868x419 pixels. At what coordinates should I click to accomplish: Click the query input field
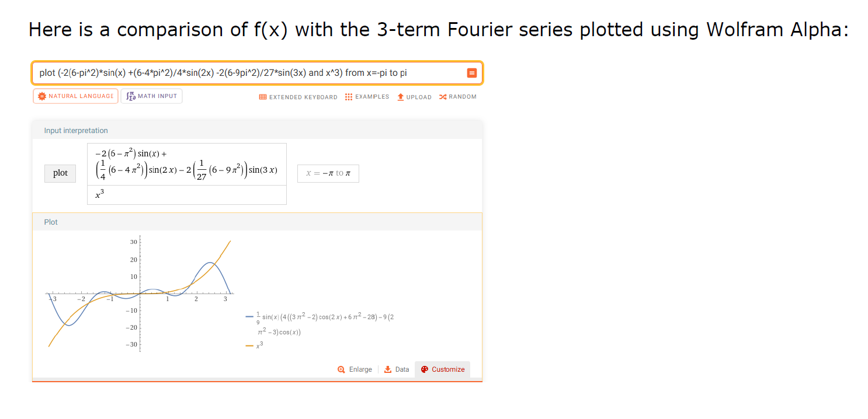click(245, 73)
